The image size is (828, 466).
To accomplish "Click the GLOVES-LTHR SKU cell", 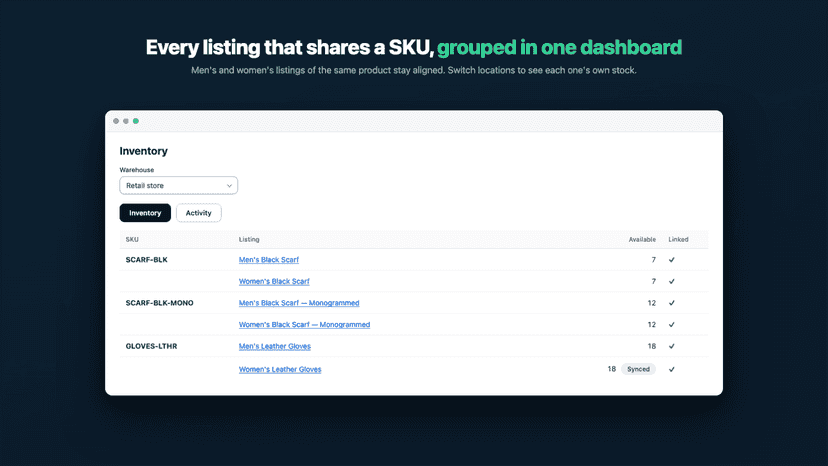I will click(x=152, y=346).
